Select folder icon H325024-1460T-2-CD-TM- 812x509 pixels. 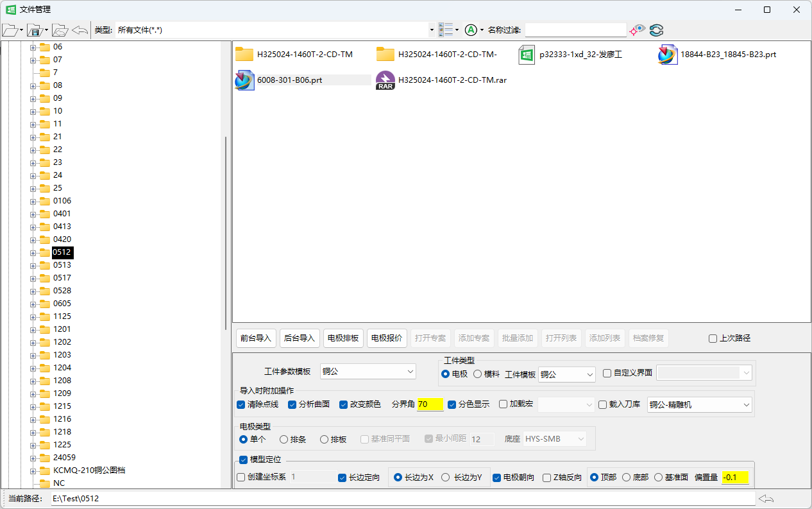[385, 55]
